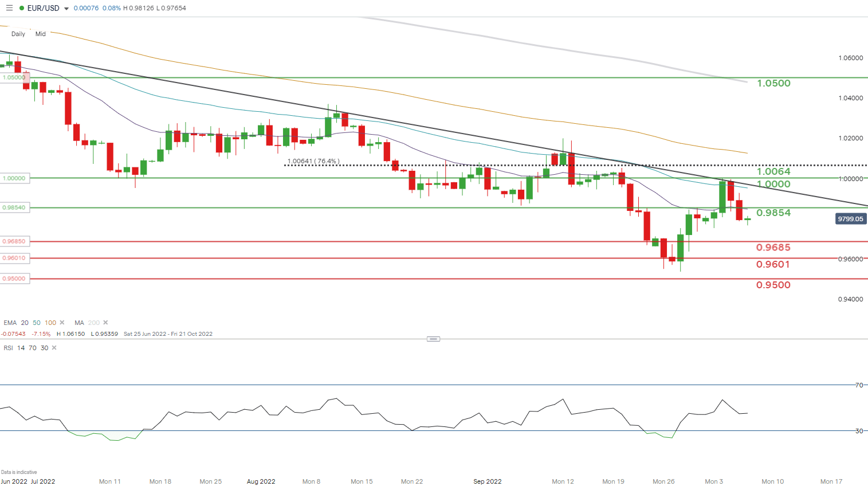Click the 1.05000 level tag on left
This screenshot has width=868, height=486.
point(14,77)
